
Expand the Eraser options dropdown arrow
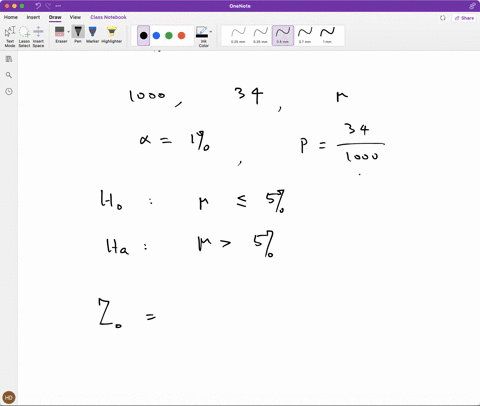pyautogui.click(x=68, y=32)
